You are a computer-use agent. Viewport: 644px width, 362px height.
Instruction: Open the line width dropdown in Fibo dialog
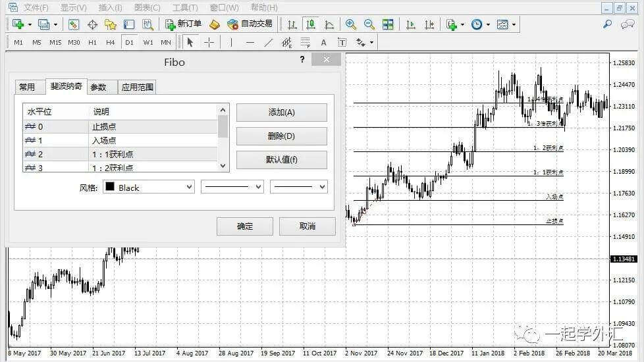point(298,187)
